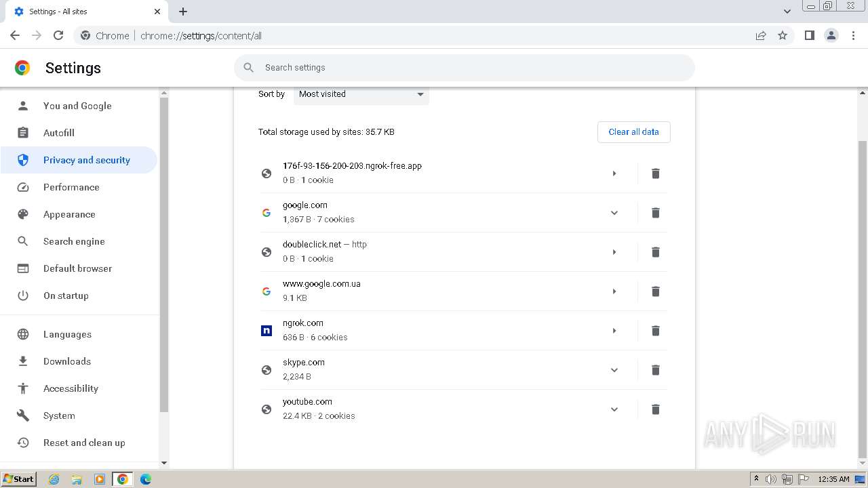The width and height of the screenshot is (868, 488).
Task: Click the main page vertical scrollbar
Action: pyautogui.click(x=863, y=298)
